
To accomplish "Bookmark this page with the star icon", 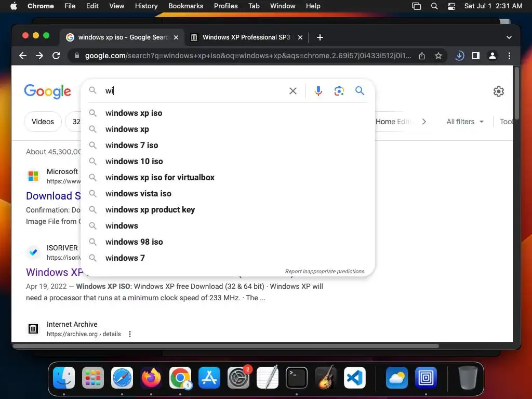I will (x=438, y=56).
